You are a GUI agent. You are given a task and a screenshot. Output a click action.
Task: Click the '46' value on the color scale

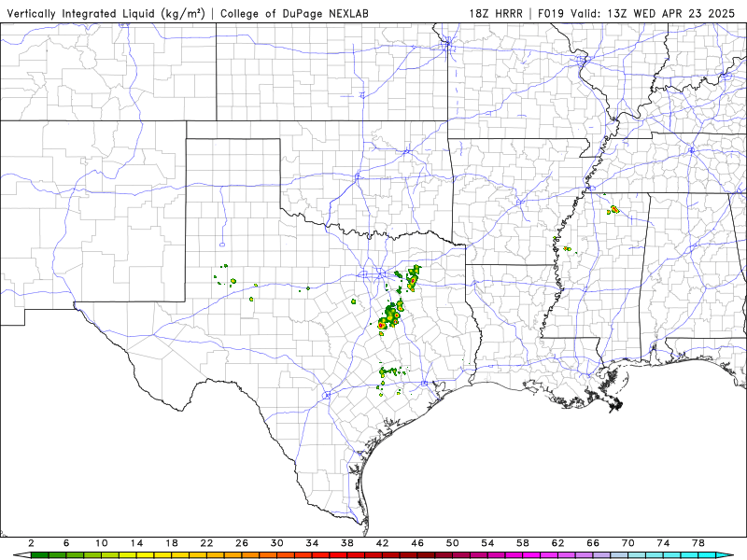(417, 543)
